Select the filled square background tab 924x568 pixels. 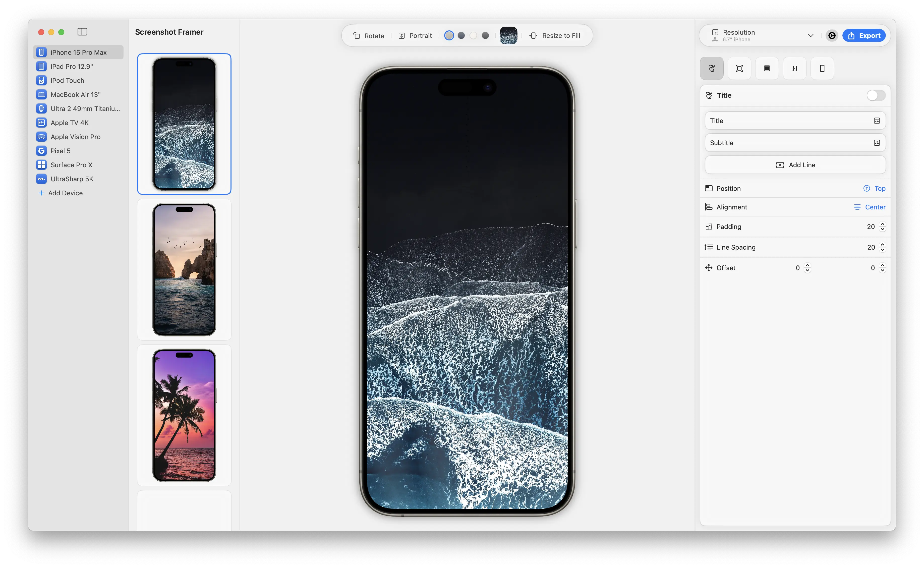pos(767,68)
